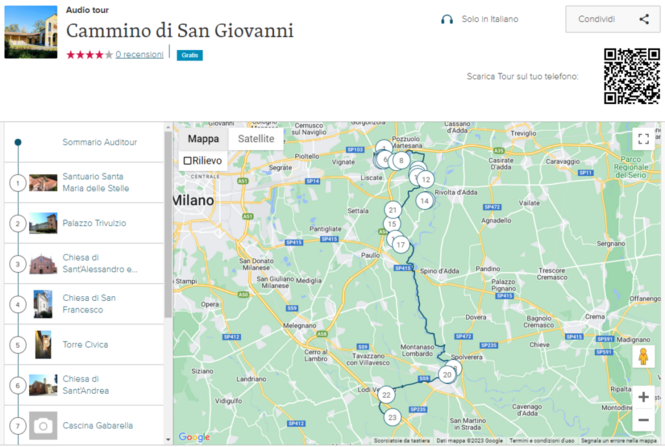Select Palazzo Trivulzio stop
This screenshot has width=665, height=447.
94,223
